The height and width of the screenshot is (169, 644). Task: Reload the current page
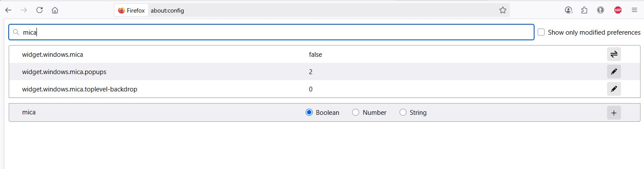click(40, 10)
